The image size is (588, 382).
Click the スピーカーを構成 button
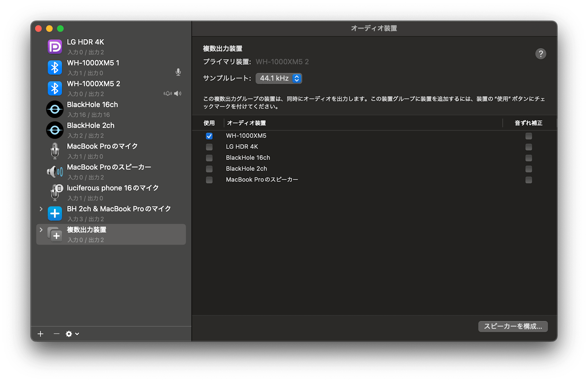click(513, 326)
